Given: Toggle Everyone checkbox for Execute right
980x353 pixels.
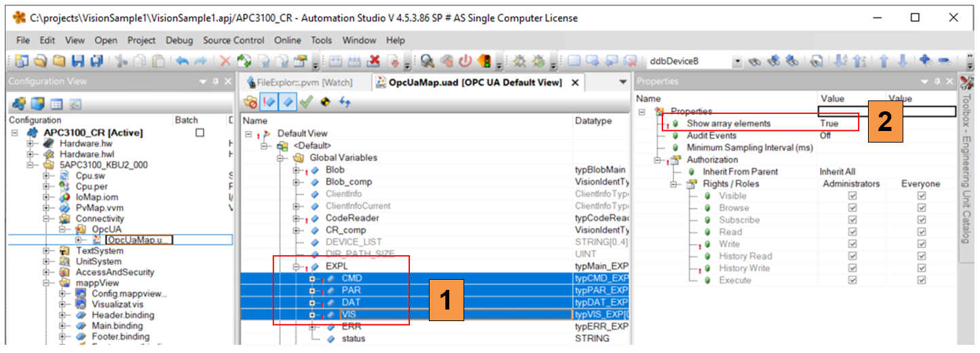Looking at the screenshot, I should pos(921,280).
